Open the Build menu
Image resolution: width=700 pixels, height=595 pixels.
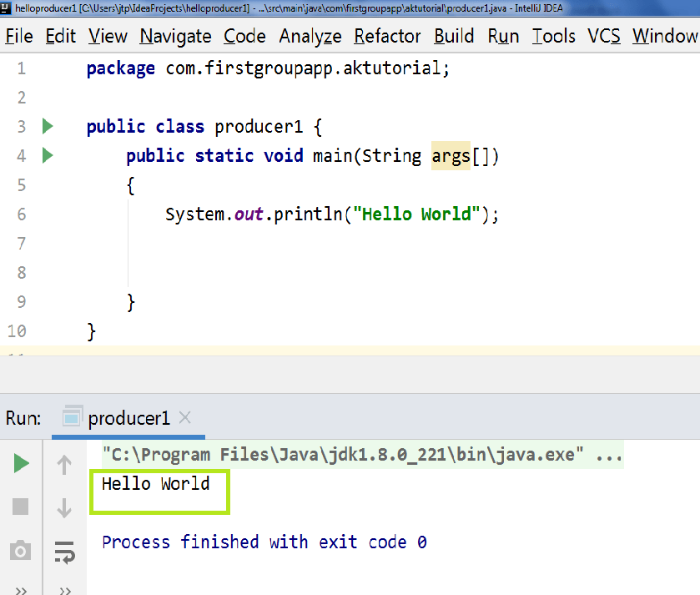coord(454,36)
